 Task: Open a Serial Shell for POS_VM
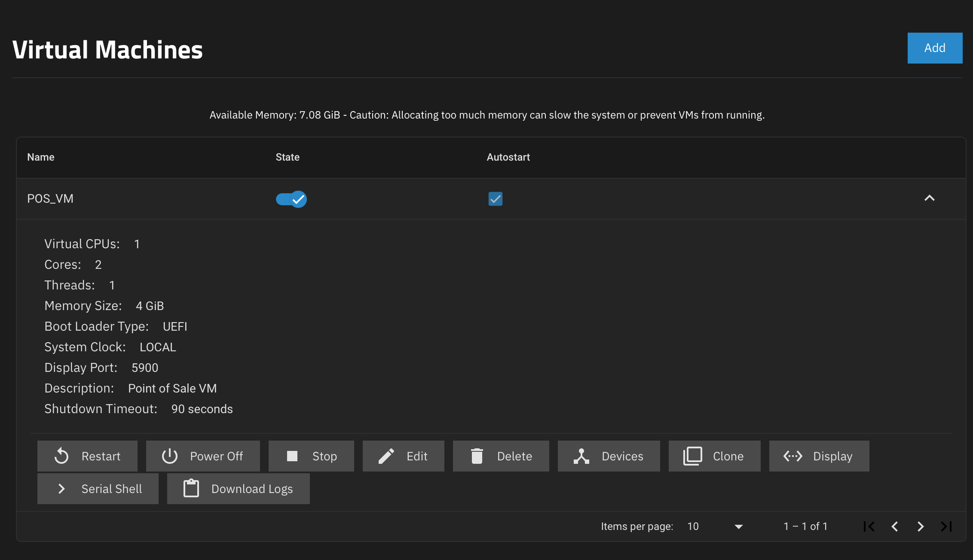[98, 489]
